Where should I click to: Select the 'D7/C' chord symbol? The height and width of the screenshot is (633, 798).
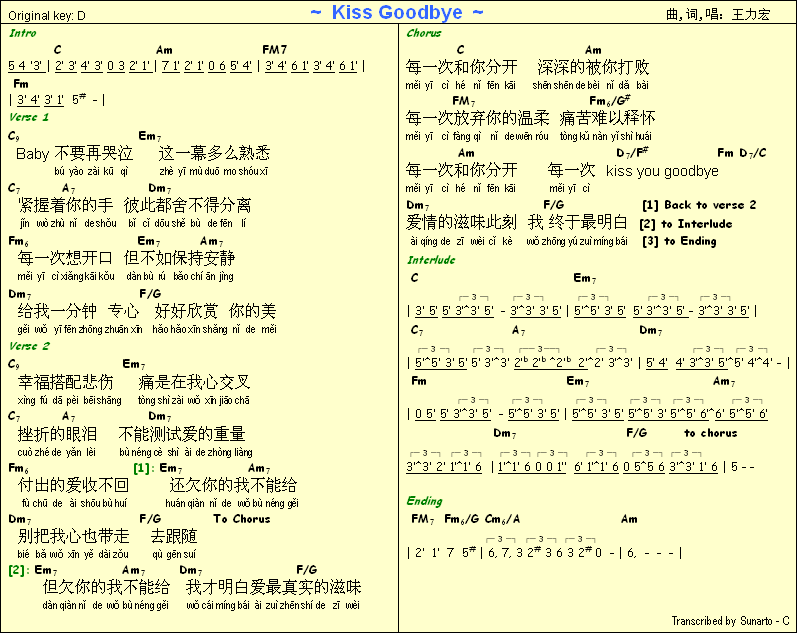click(x=753, y=153)
